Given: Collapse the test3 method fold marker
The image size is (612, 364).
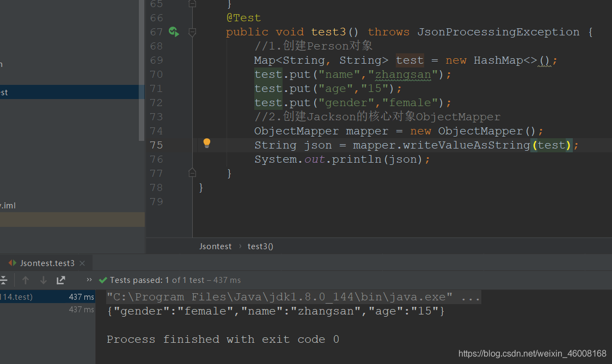Looking at the screenshot, I should [192, 32].
